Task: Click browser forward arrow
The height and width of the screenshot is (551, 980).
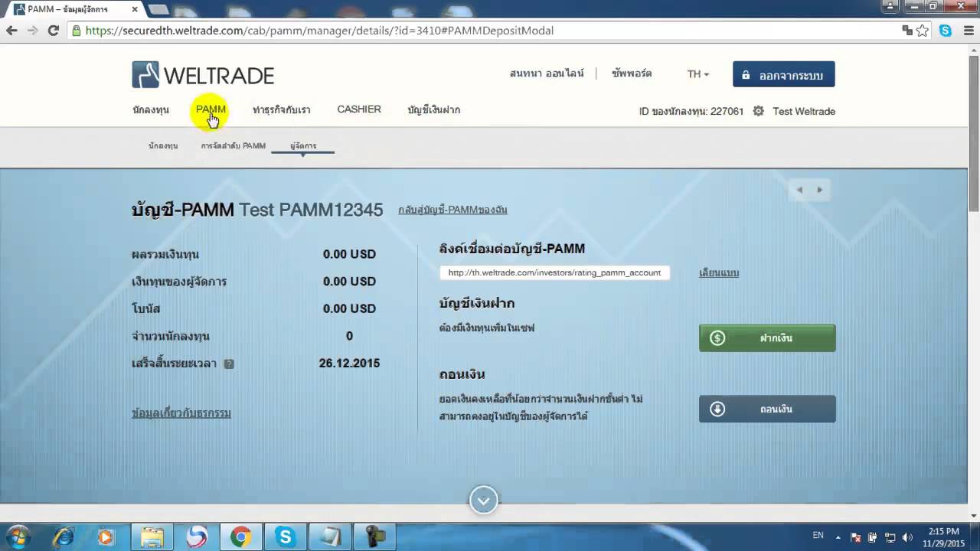Action: (32, 31)
